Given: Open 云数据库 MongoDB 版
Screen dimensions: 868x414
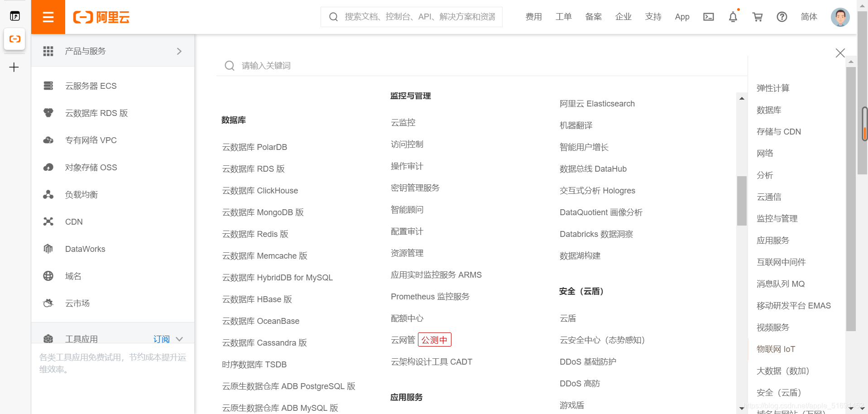Looking at the screenshot, I should coord(263,212).
